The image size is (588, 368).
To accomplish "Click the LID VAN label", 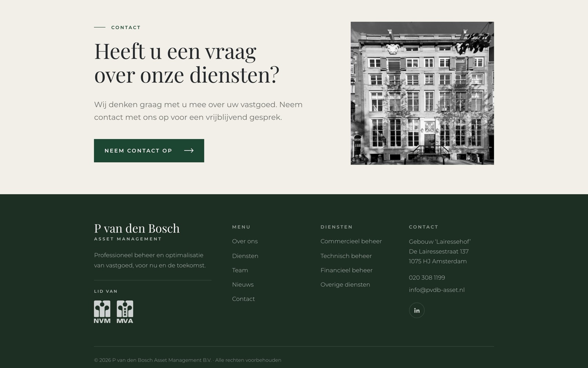I will pyautogui.click(x=106, y=291).
